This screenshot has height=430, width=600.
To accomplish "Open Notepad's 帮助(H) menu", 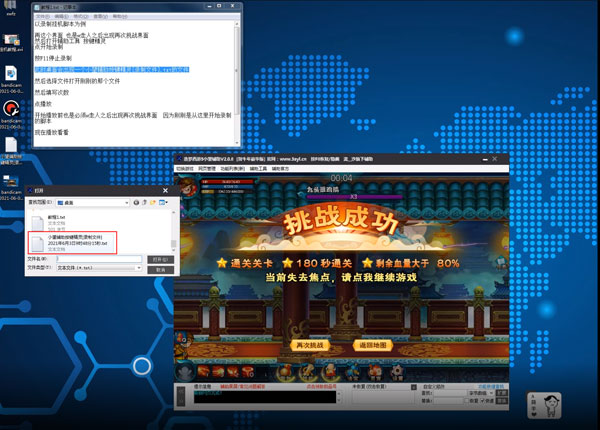I will [x=120, y=16].
